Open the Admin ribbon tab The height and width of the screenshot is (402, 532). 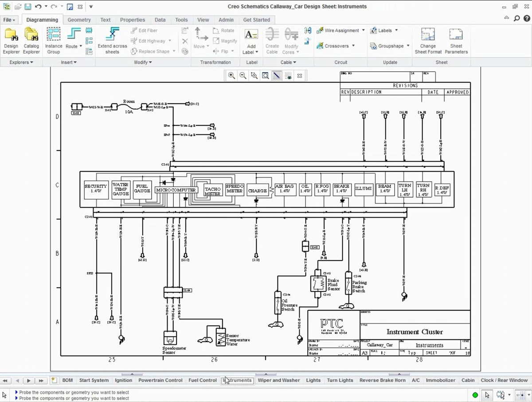click(x=226, y=20)
